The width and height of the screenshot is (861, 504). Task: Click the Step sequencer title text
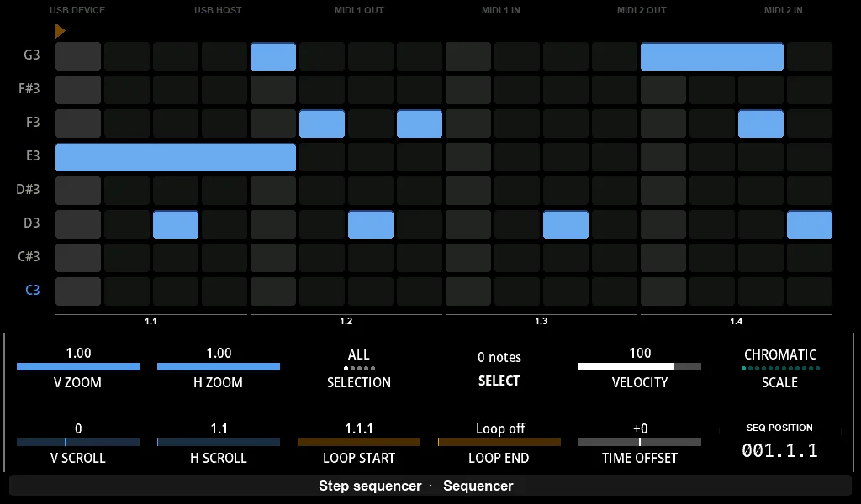370,486
